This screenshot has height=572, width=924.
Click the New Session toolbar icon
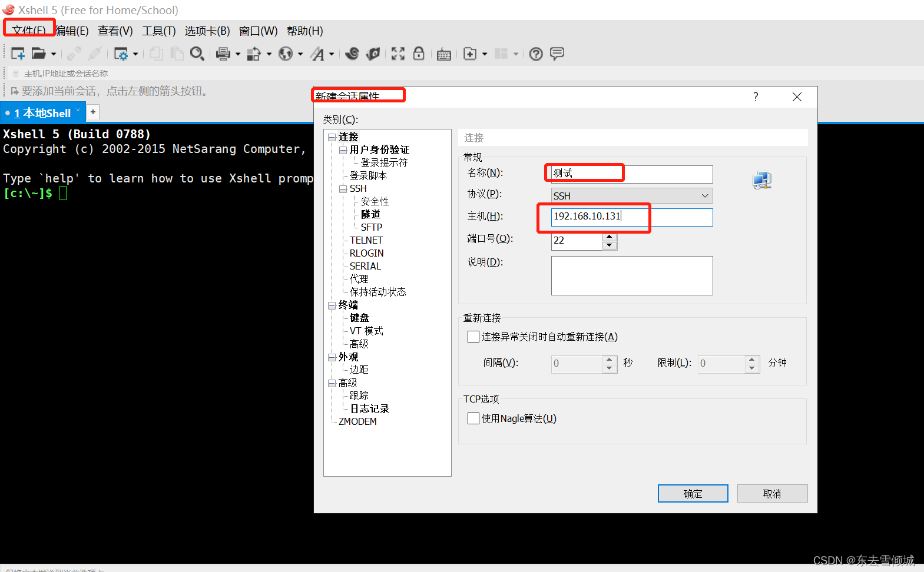(x=18, y=54)
